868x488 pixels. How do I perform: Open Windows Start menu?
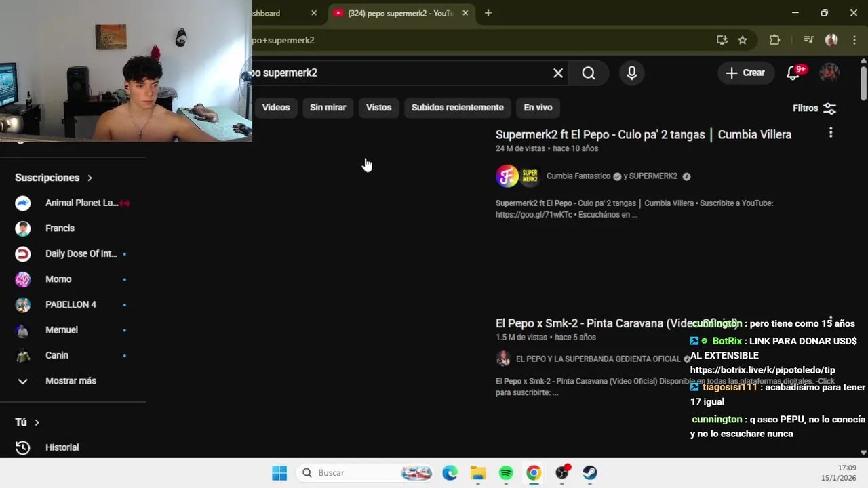pos(279,473)
